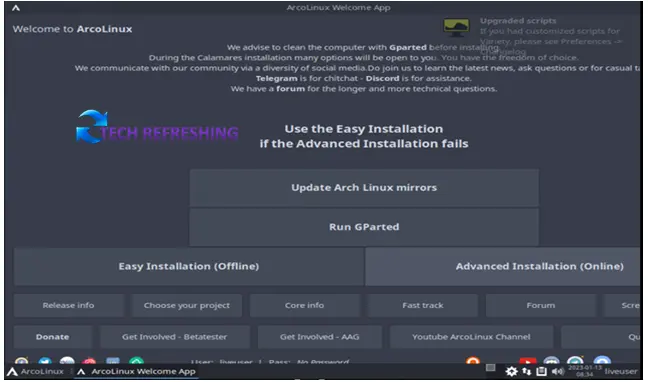Image resolution: width=648 pixels, height=382 pixels.
Task: Open Youtube ArcoLinux Channel
Action: (472, 337)
